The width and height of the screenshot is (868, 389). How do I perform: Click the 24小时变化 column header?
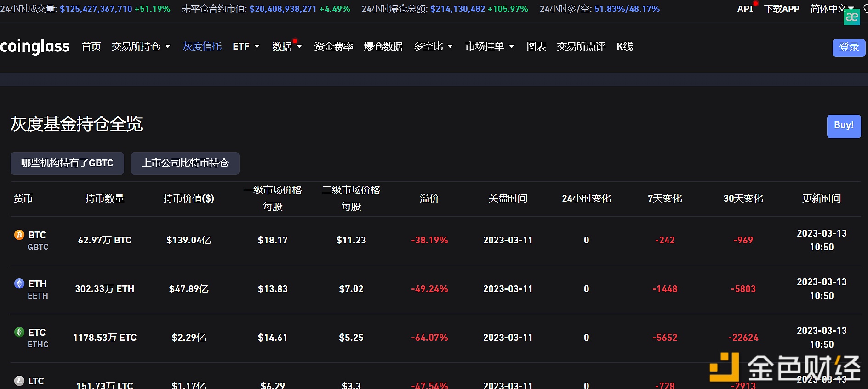pos(587,198)
